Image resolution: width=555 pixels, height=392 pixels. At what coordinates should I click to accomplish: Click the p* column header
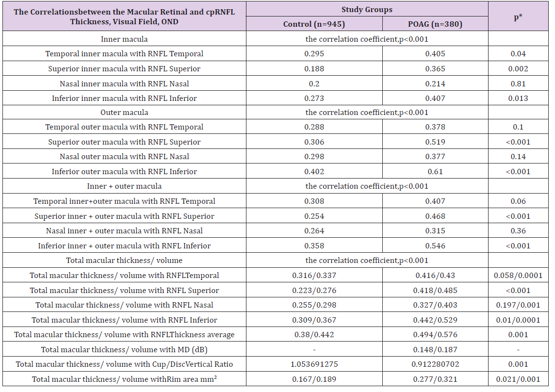pos(518,16)
